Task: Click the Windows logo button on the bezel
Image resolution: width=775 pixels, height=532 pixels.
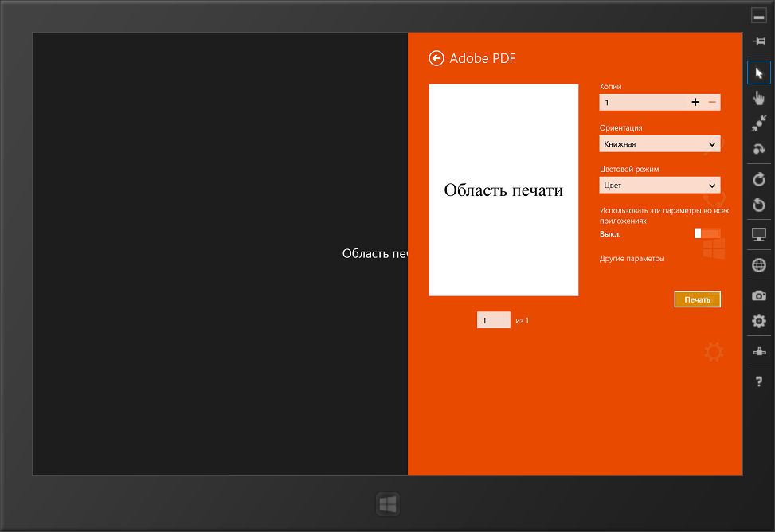Action: click(387, 504)
